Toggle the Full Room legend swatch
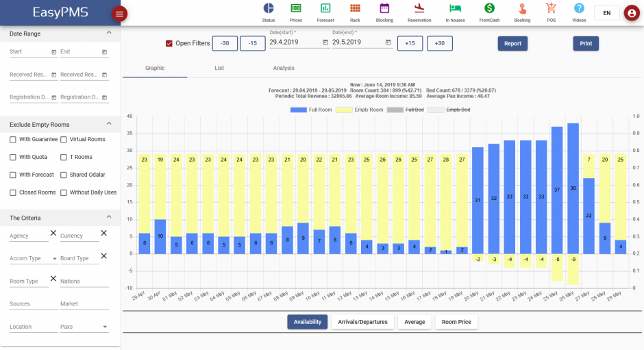The width and height of the screenshot is (644, 350). pos(299,110)
